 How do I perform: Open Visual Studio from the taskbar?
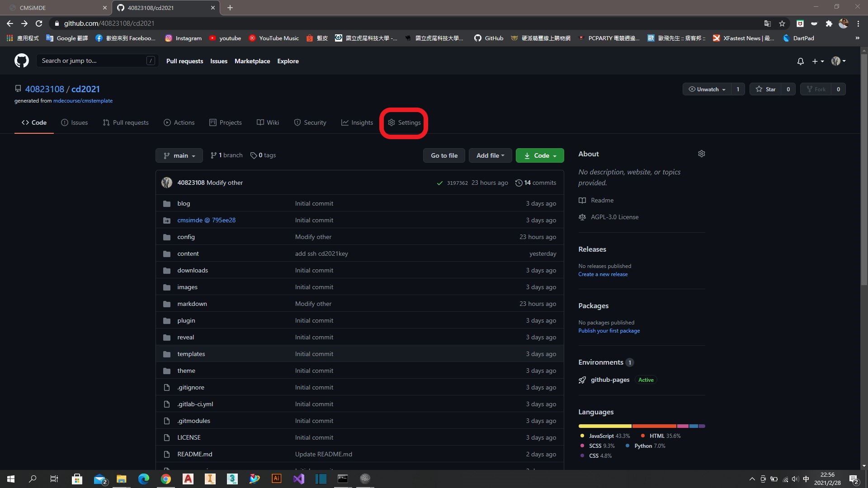pyautogui.click(x=299, y=479)
